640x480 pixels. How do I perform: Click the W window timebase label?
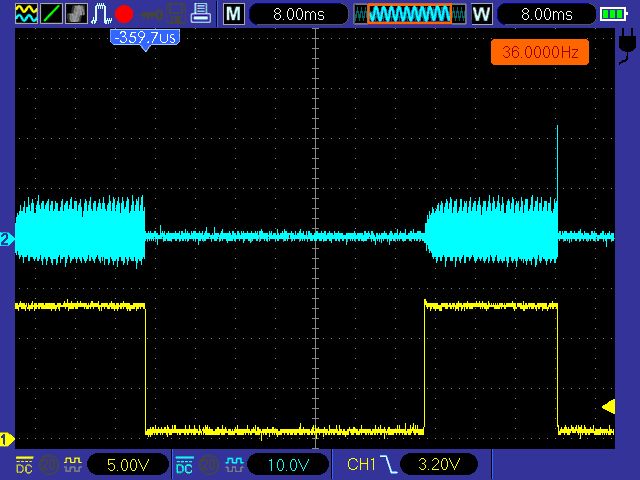481,14
